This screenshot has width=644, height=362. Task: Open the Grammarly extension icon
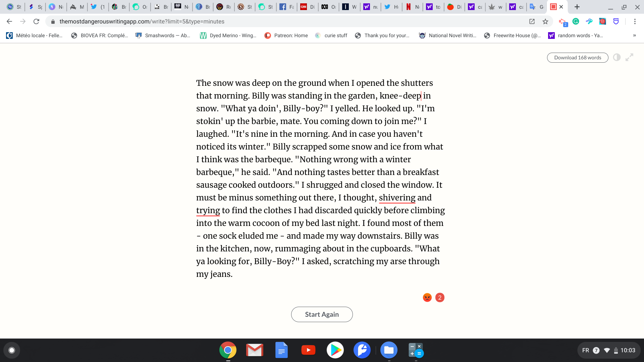(576, 21)
